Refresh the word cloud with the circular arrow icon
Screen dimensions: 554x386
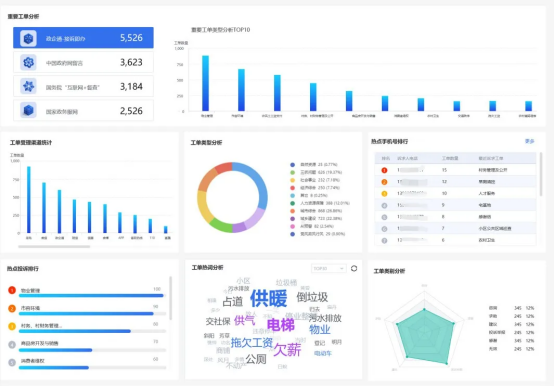354,268
